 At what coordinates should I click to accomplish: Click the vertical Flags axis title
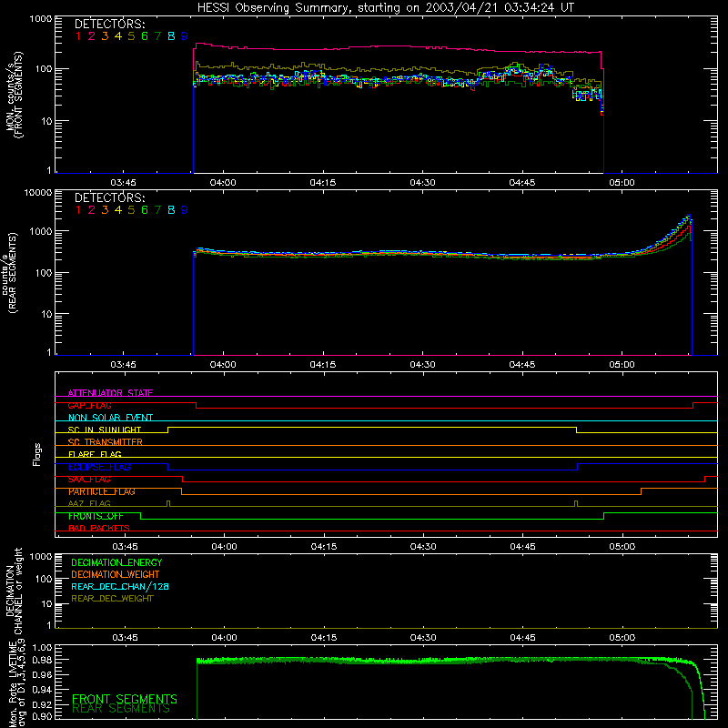[x=37, y=454]
